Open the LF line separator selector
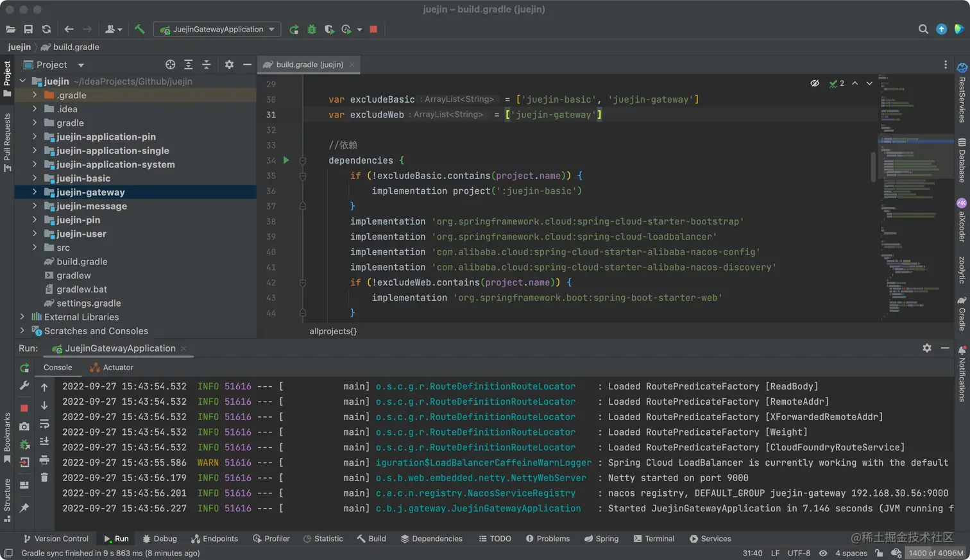This screenshot has width=970, height=560. [x=775, y=553]
